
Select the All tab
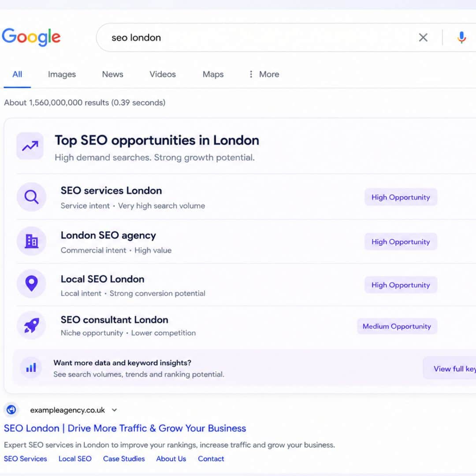[x=17, y=74]
